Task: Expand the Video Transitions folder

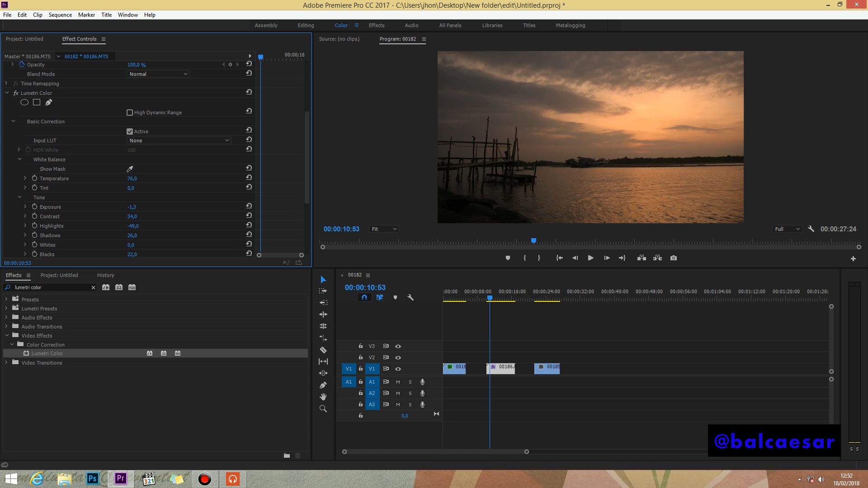Action: 6,363
